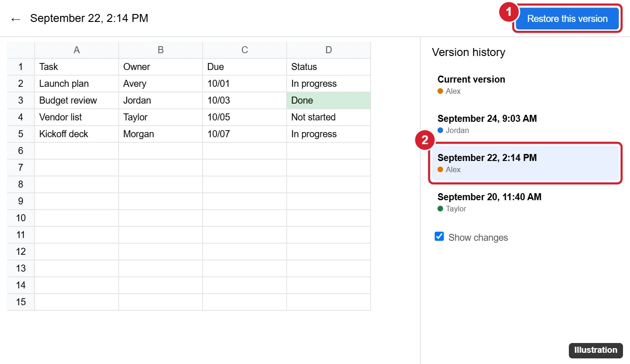Click In progress status for Launch plan

(x=329, y=84)
